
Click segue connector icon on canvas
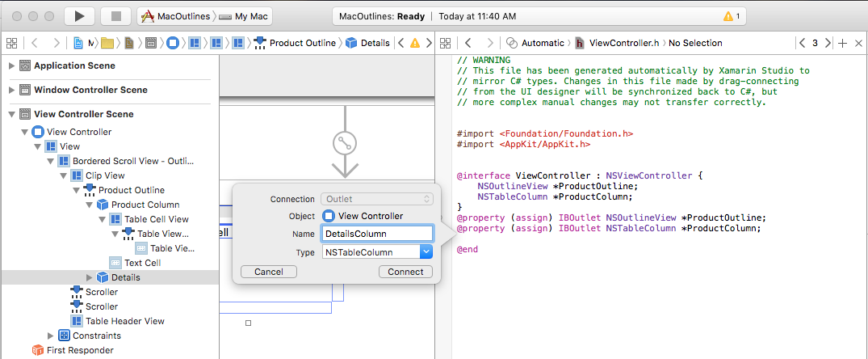345,144
